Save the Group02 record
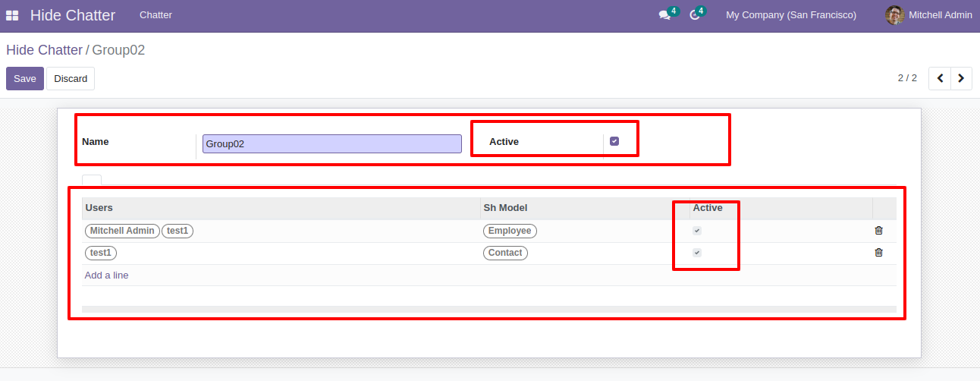The image size is (980, 381). (x=25, y=78)
